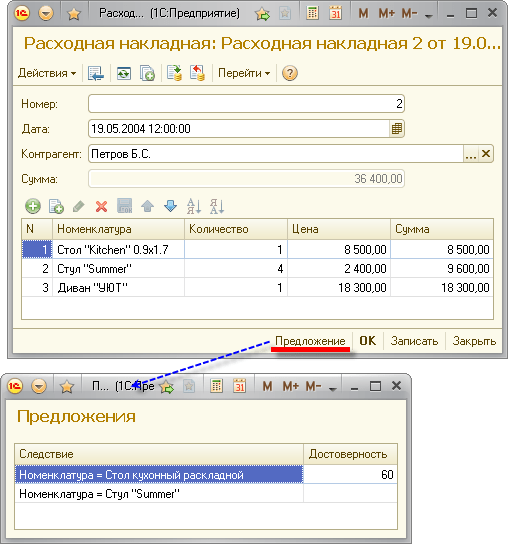This screenshot has width=508, height=544.
Task: Click the Сумма column header
Action: [442, 229]
